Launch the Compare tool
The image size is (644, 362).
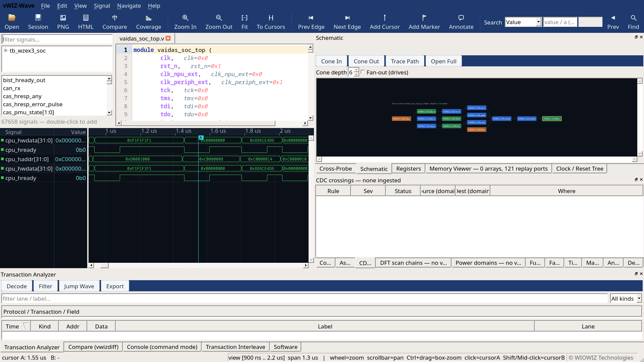[x=115, y=22]
